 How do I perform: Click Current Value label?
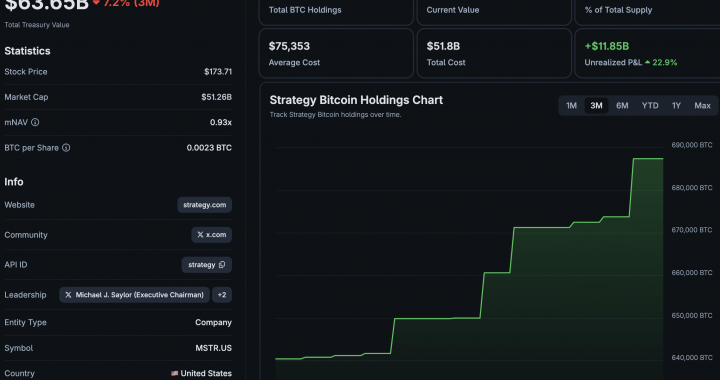pyautogui.click(x=453, y=10)
